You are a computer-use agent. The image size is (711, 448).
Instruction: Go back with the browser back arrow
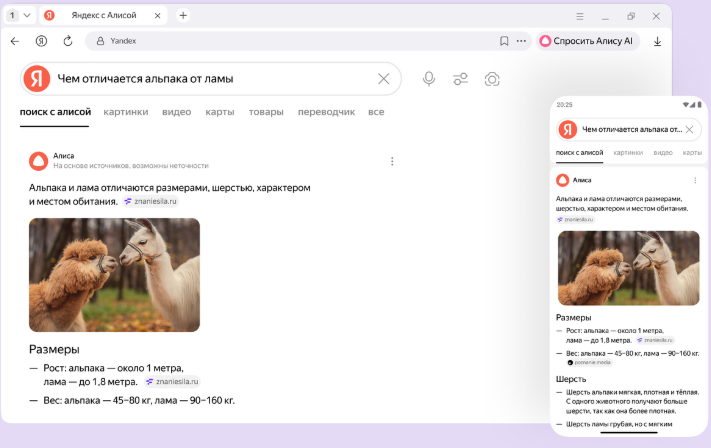click(15, 41)
